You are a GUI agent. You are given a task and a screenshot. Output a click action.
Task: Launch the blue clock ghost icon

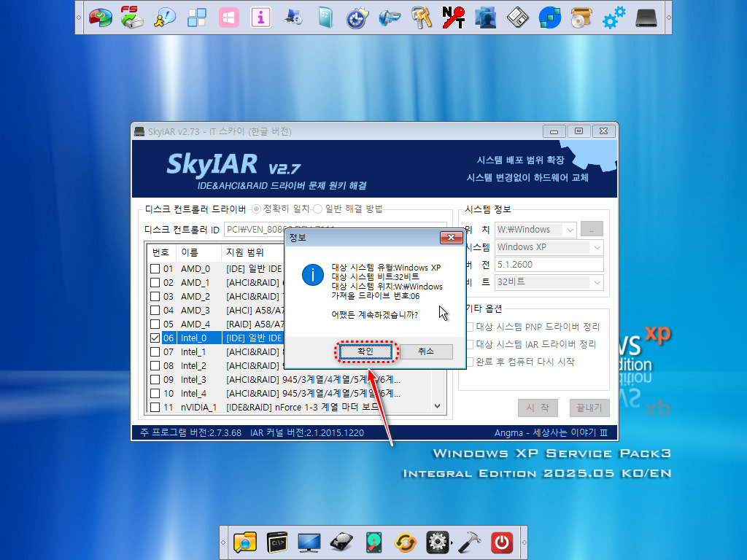357,17
